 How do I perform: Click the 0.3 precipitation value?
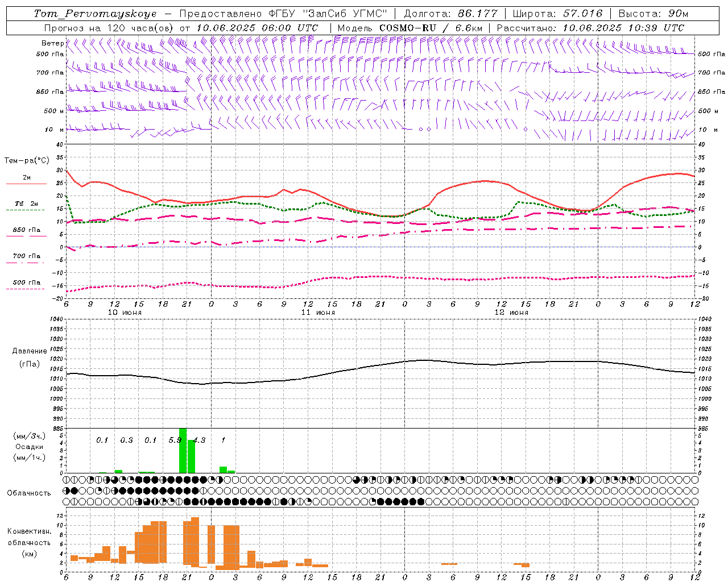(126, 440)
